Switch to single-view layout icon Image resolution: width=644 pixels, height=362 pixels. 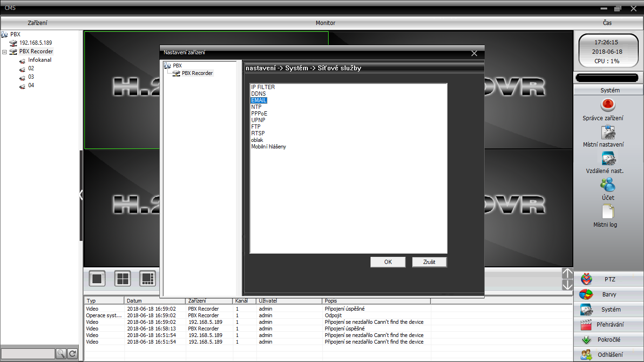click(97, 279)
